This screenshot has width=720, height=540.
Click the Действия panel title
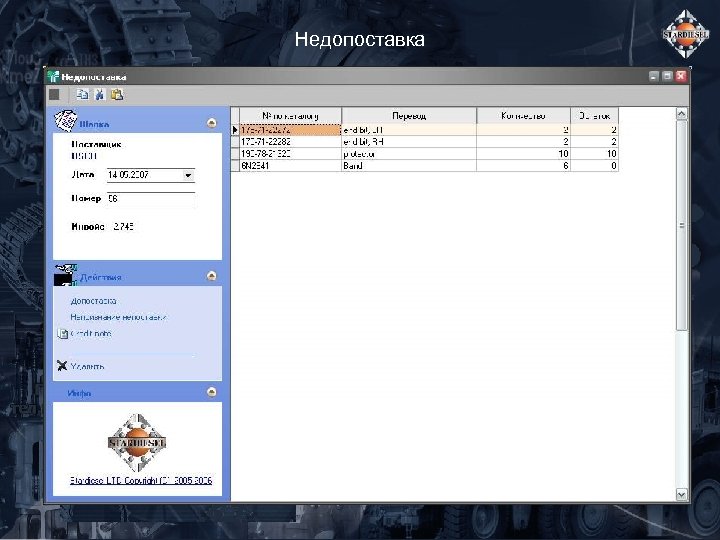pyautogui.click(x=101, y=277)
